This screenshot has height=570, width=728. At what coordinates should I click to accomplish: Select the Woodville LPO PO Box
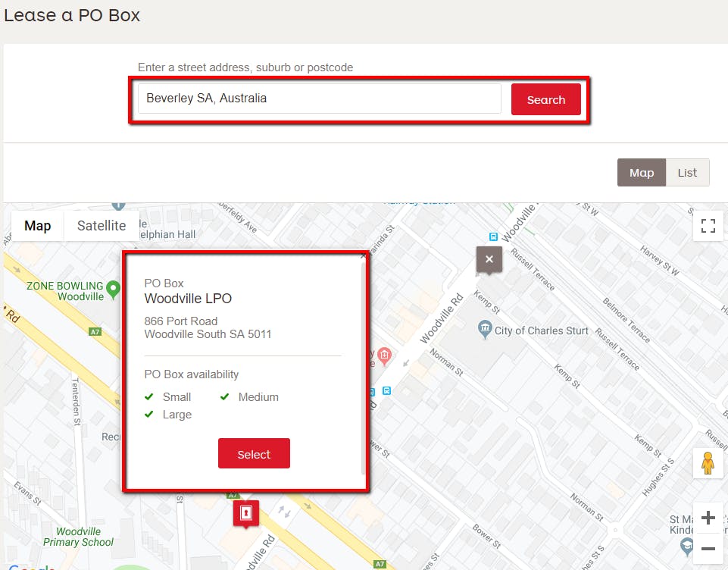point(254,453)
